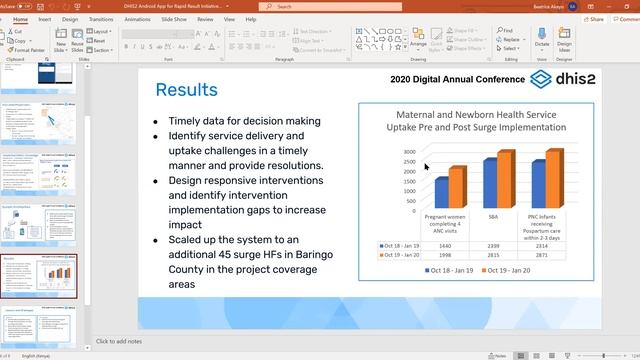Click the Reset slide button

pos(96,41)
